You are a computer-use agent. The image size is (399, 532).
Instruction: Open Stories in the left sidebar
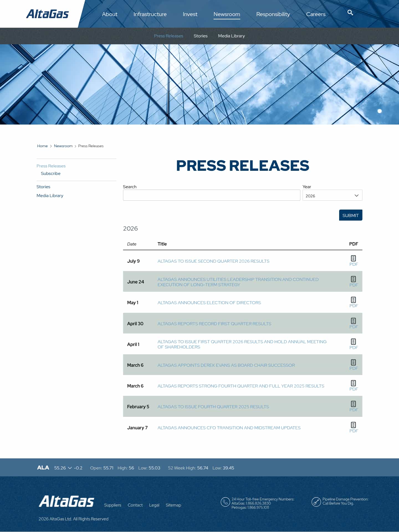click(44, 187)
